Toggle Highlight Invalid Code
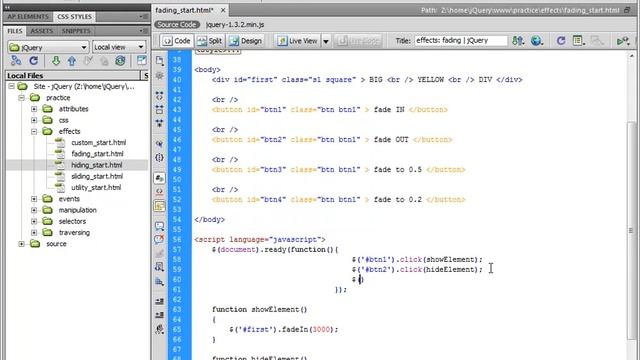 point(160,191)
